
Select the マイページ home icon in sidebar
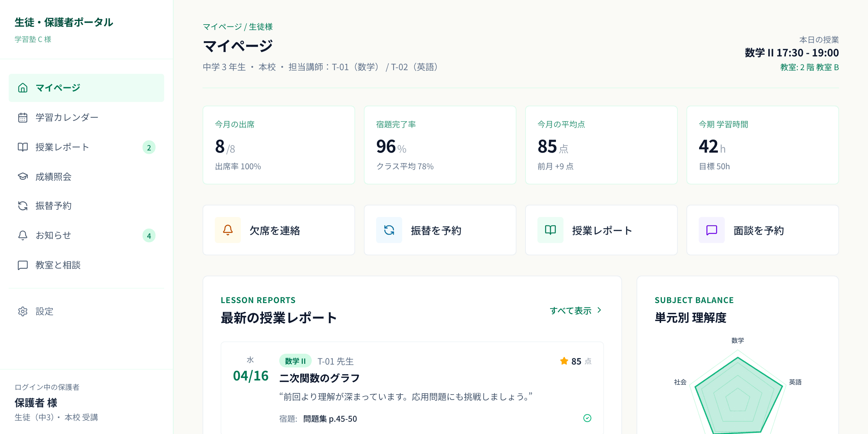[x=23, y=87]
